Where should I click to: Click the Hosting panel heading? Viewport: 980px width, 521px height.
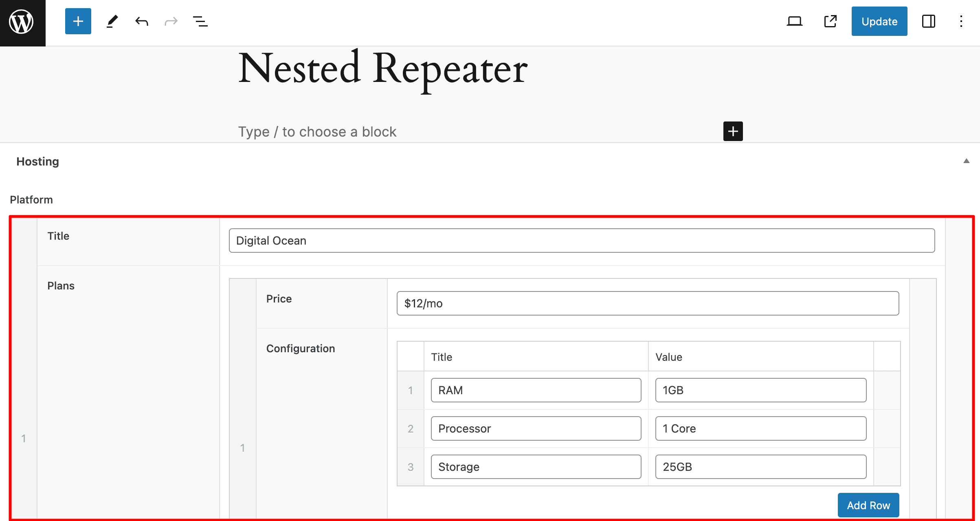pyautogui.click(x=37, y=161)
